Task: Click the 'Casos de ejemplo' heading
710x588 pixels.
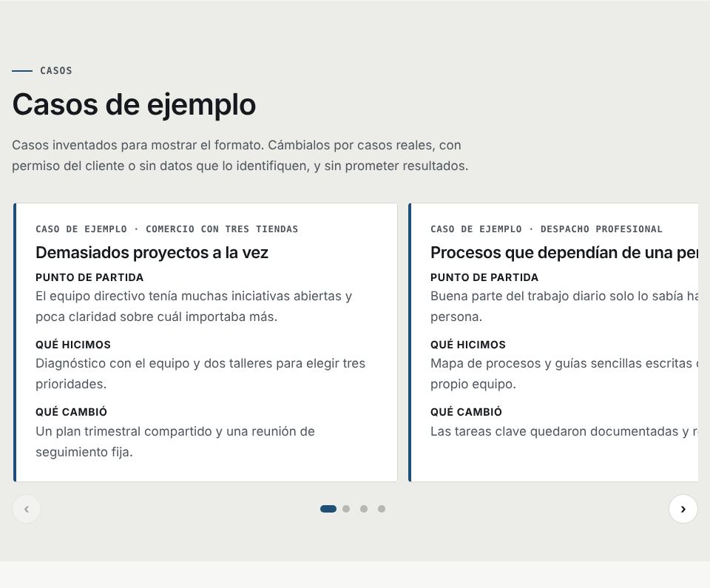Action: 134,104
